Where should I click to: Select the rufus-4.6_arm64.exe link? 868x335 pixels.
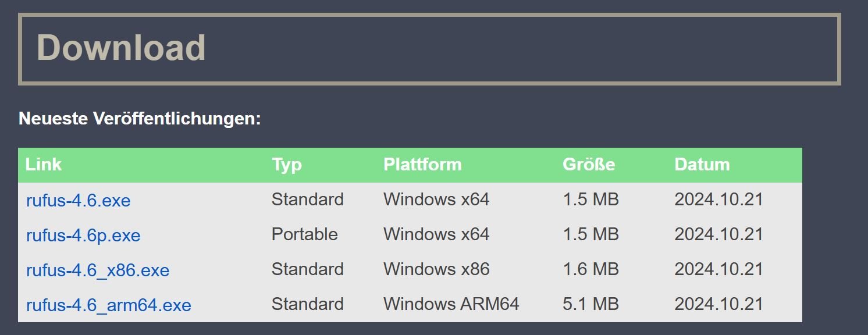pyautogui.click(x=109, y=305)
